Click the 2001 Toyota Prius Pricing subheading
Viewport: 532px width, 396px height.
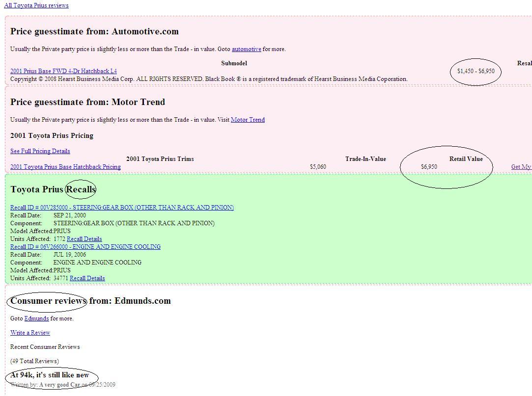[x=52, y=135]
